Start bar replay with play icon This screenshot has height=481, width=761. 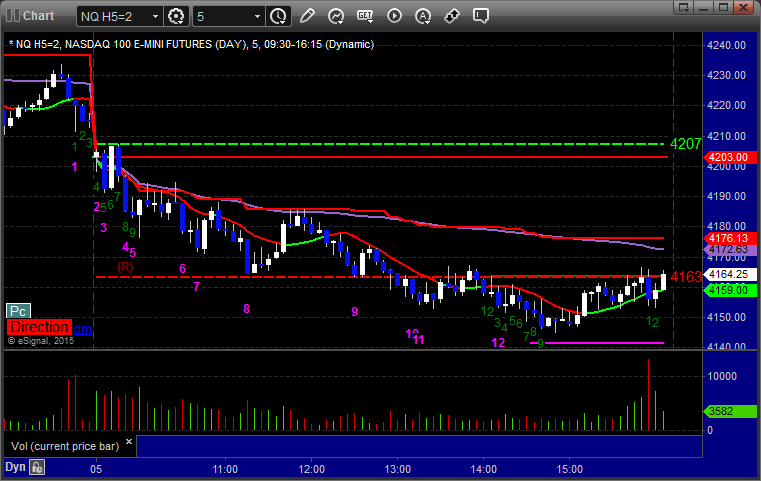pyautogui.click(x=394, y=15)
